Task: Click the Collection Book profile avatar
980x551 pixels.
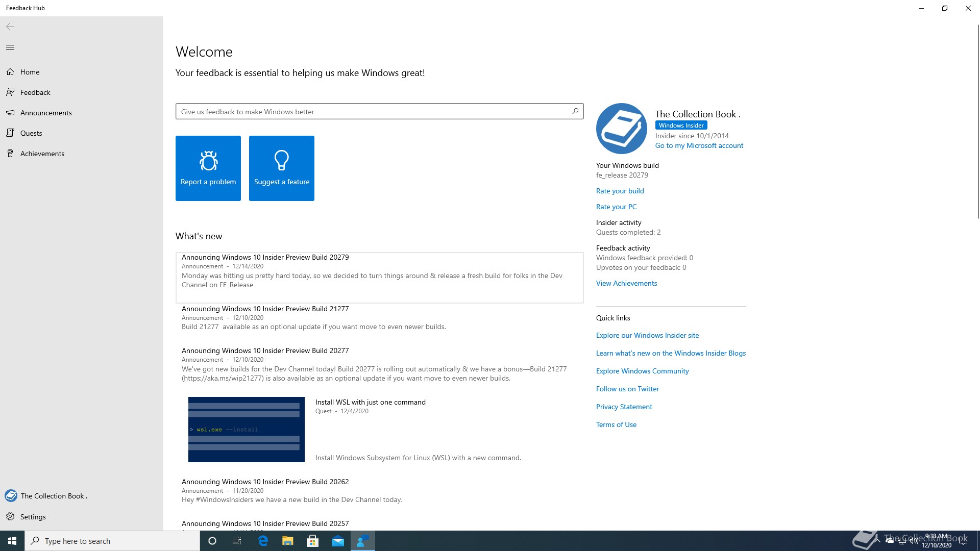Action: (x=622, y=129)
